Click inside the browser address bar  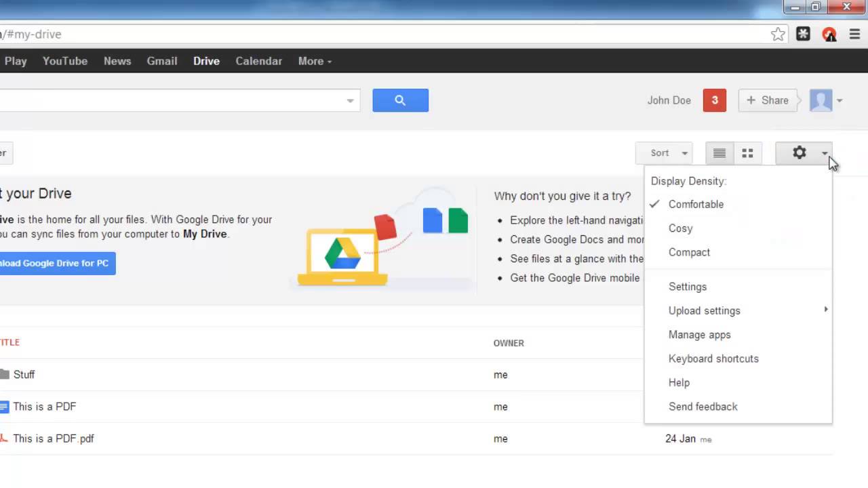click(x=407, y=35)
